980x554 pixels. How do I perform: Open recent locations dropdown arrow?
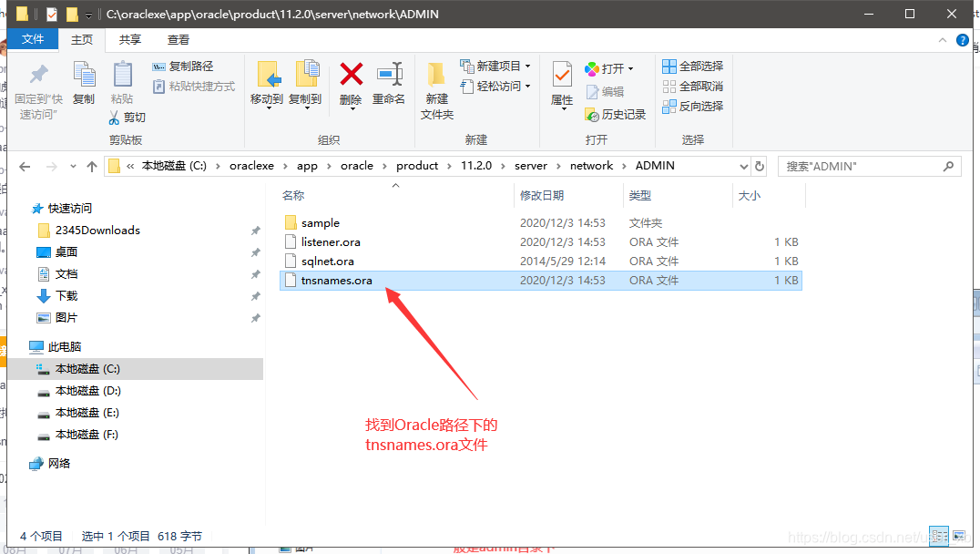pos(73,167)
